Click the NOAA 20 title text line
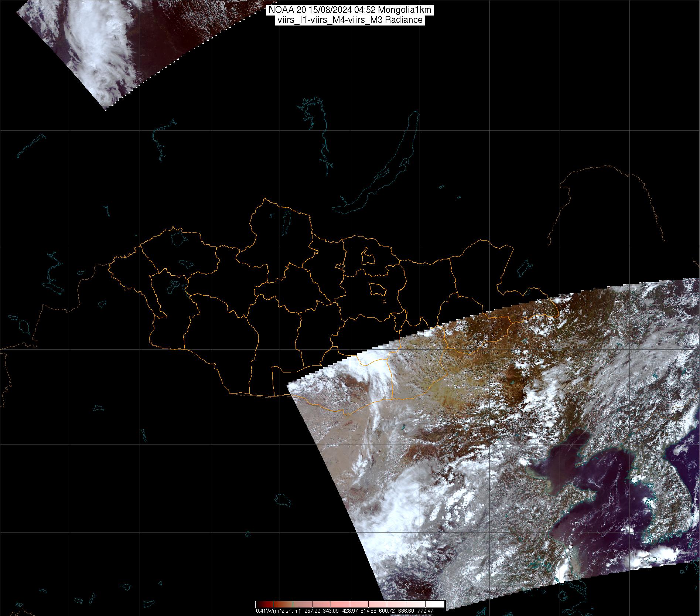Viewport: 700px width, 616px height. point(350,10)
